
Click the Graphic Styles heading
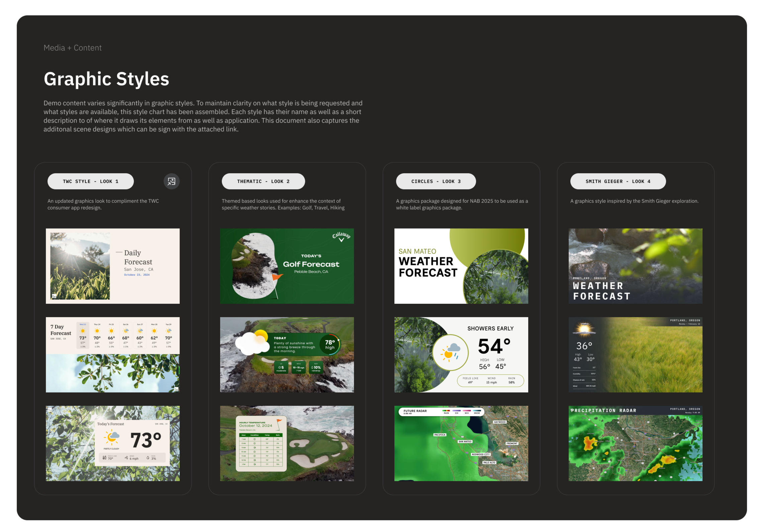point(106,79)
